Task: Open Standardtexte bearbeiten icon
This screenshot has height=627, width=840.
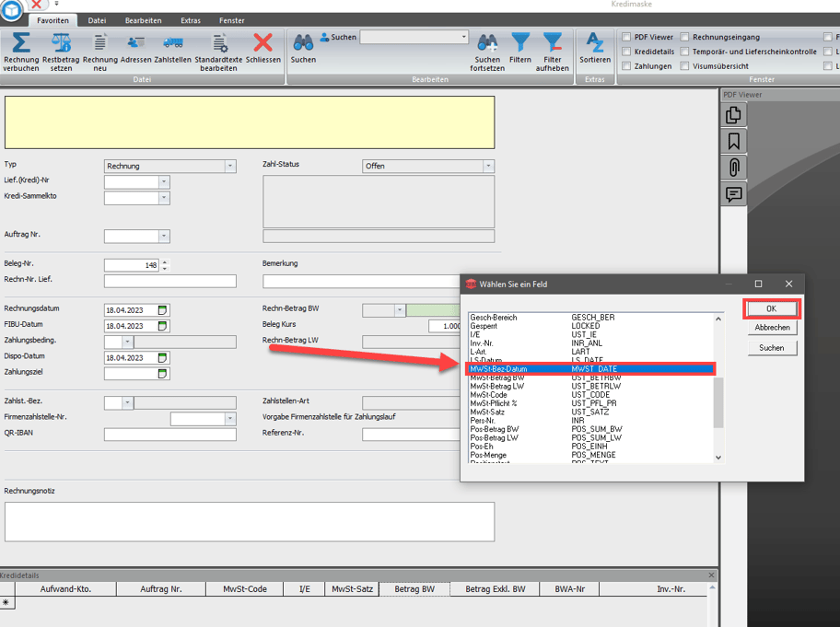Action: coord(218,43)
